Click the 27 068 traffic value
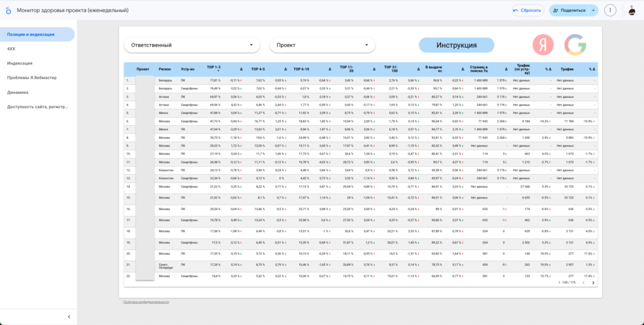The height and width of the screenshot is (325, 644). (x=525, y=186)
